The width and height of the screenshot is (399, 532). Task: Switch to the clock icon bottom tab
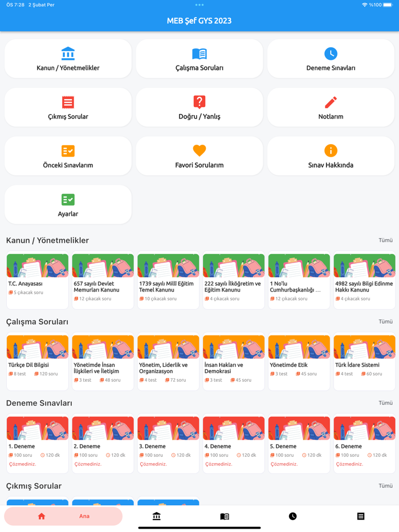293,517
